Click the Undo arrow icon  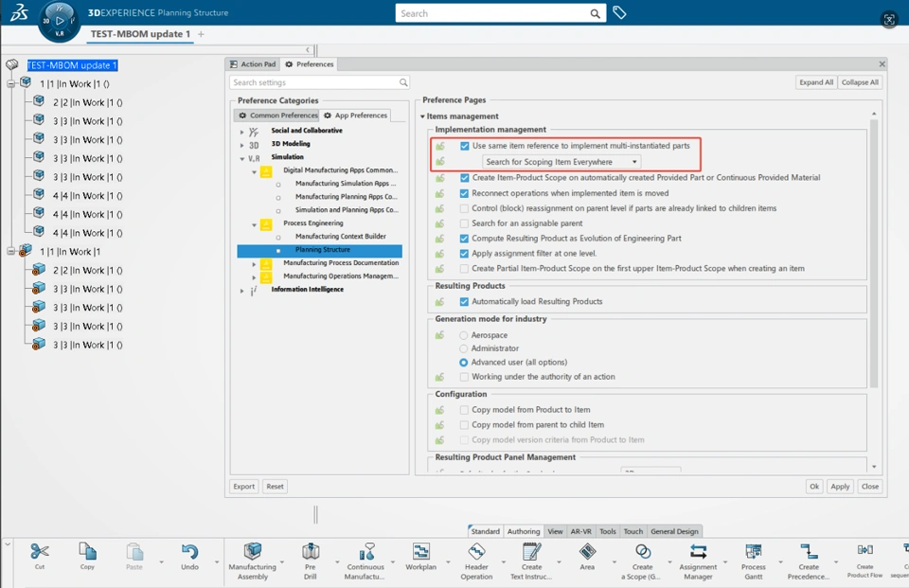click(x=189, y=551)
